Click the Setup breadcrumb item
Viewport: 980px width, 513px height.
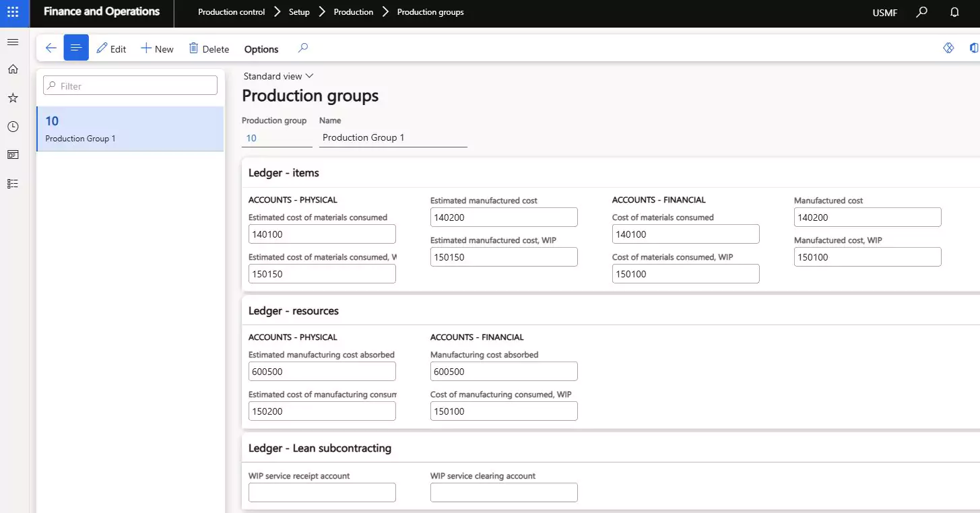pyautogui.click(x=299, y=12)
